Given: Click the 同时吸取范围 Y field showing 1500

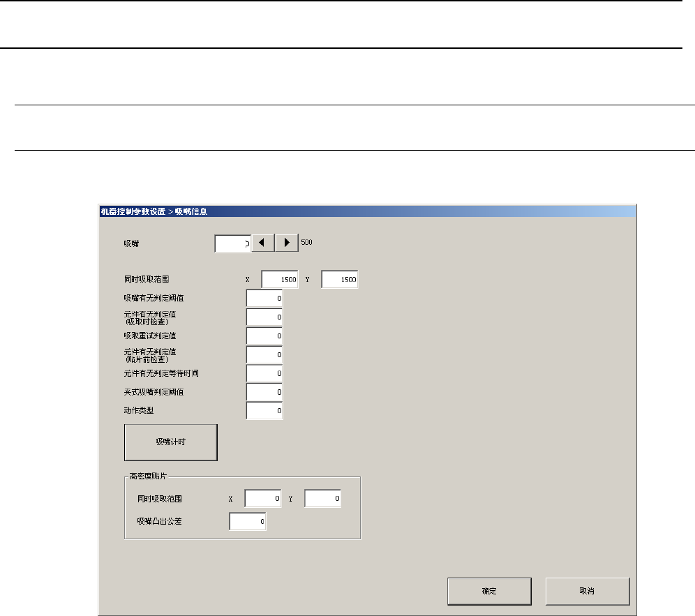Looking at the screenshot, I should (x=340, y=279).
